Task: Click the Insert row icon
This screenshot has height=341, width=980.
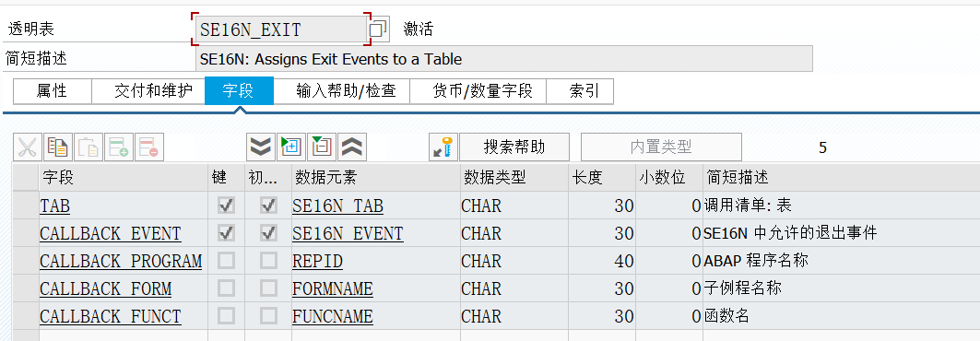Action: (119, 147)
